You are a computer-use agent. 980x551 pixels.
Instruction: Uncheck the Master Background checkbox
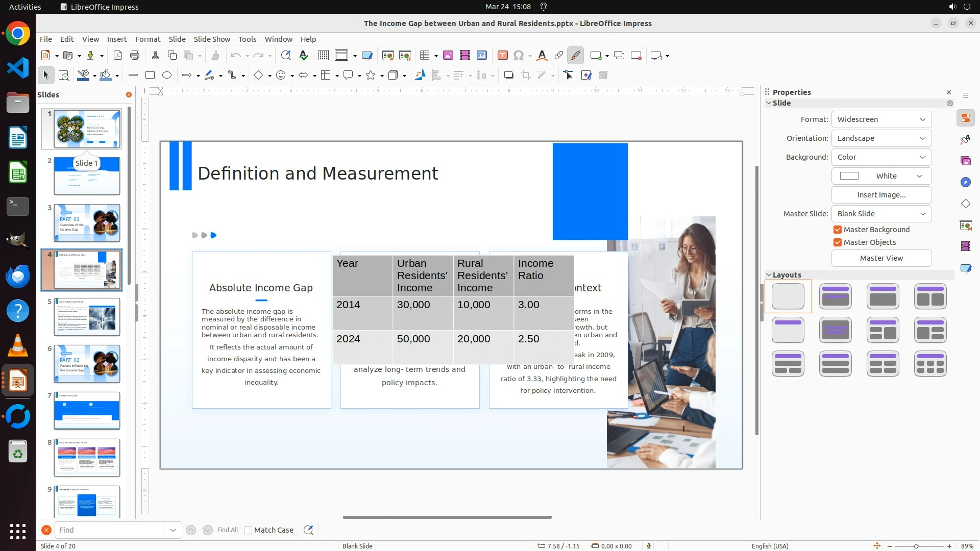[x=838, y=230]
